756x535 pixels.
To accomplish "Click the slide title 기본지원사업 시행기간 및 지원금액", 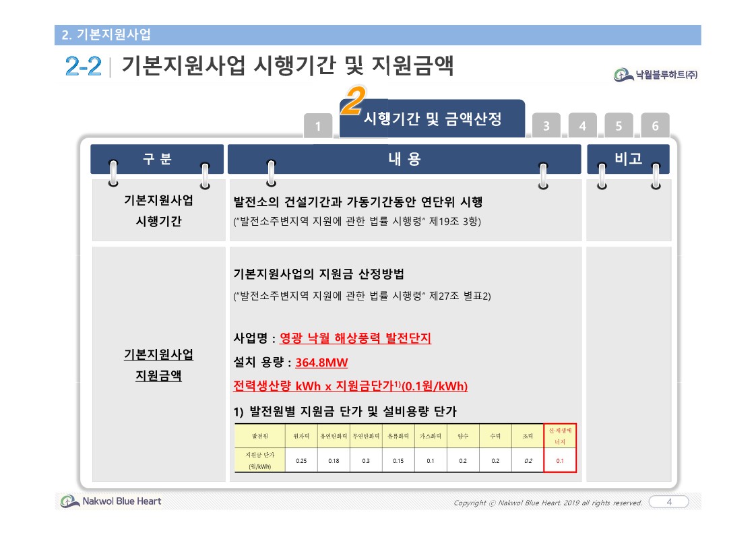I will tap(288, 65).
